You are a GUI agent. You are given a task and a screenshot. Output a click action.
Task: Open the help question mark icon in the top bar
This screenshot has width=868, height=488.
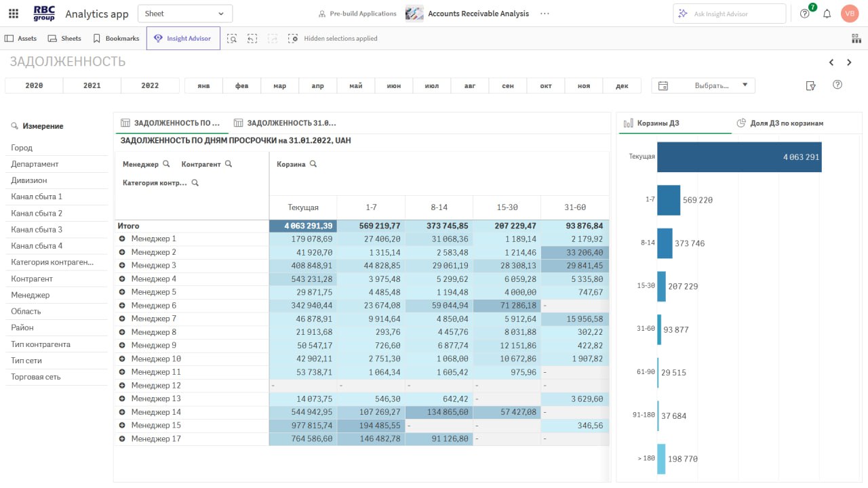pos(804,14)
